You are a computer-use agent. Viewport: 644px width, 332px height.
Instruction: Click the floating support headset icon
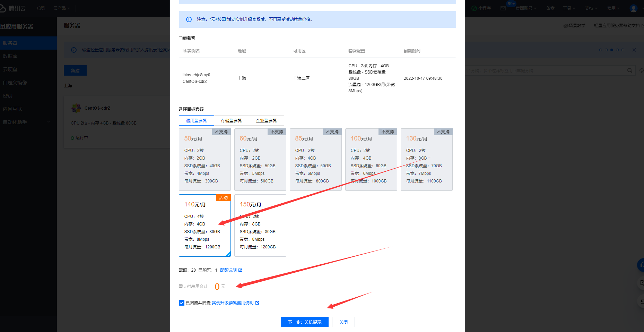(x=641, y=265)
